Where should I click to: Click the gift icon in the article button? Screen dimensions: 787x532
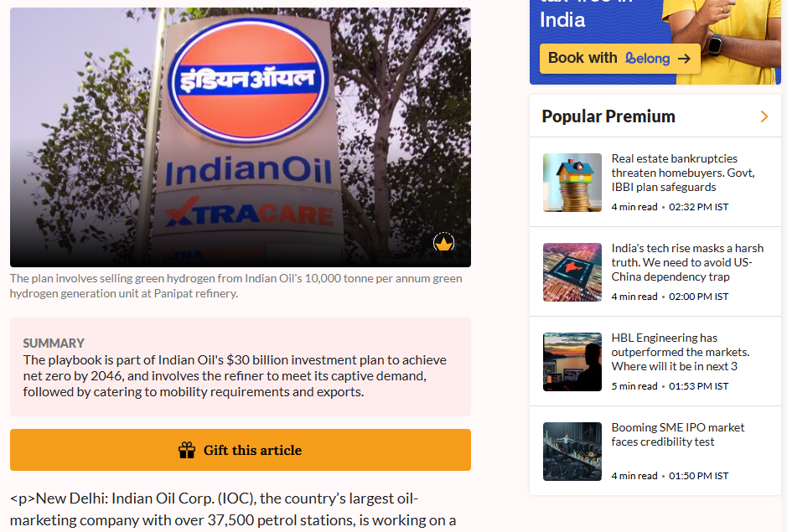187,450
